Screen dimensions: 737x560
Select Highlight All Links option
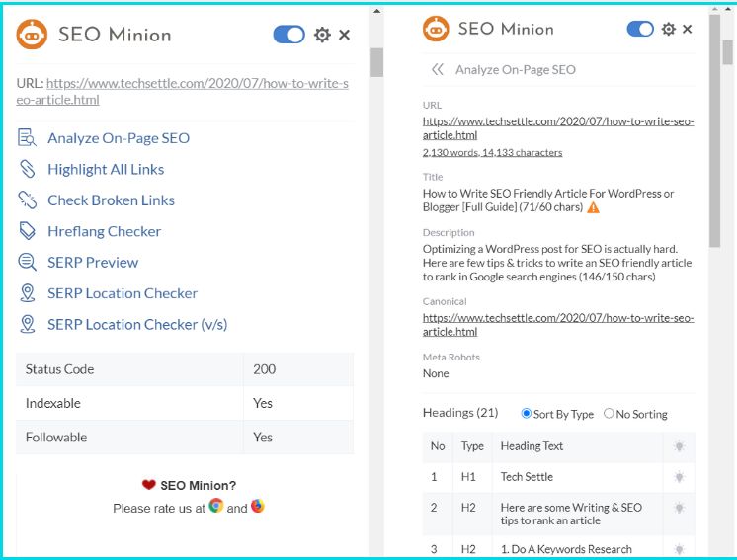pyautogui.click(x=106, y=169)
